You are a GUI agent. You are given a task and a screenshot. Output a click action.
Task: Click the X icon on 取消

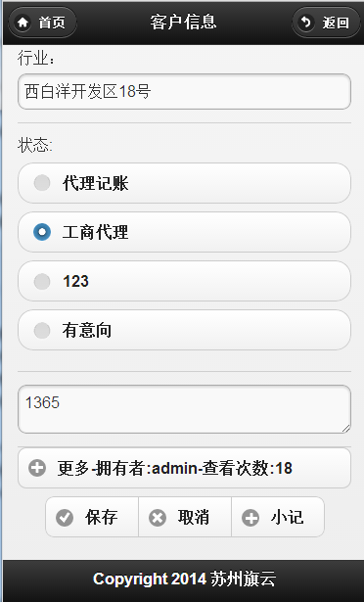158,517
